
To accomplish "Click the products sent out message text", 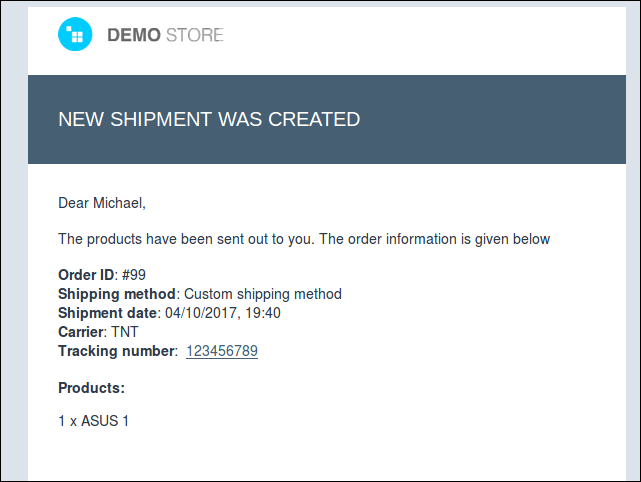I will (x=304, y=239).
